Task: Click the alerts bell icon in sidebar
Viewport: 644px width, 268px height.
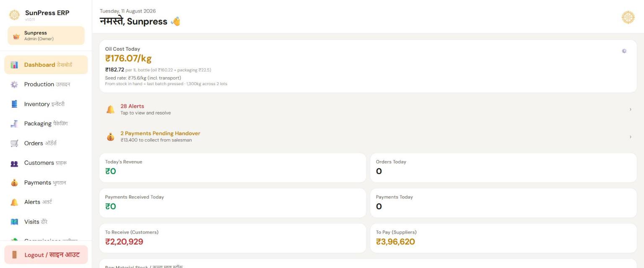Action: [x=14, y=202]
